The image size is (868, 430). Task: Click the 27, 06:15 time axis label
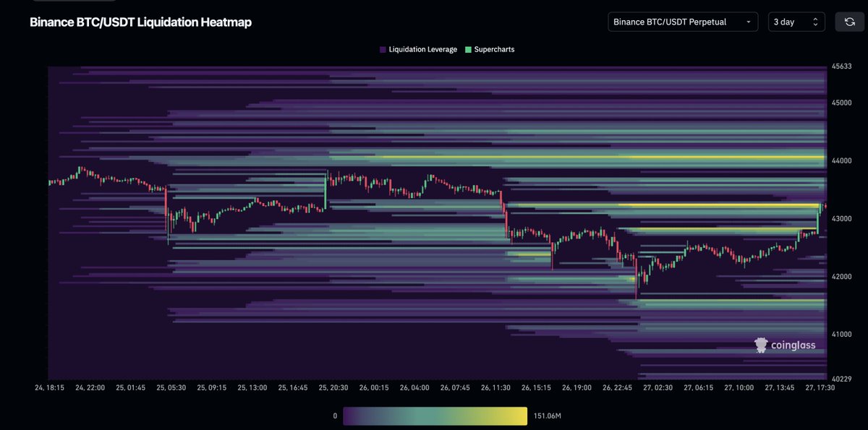tap(699, 387)
